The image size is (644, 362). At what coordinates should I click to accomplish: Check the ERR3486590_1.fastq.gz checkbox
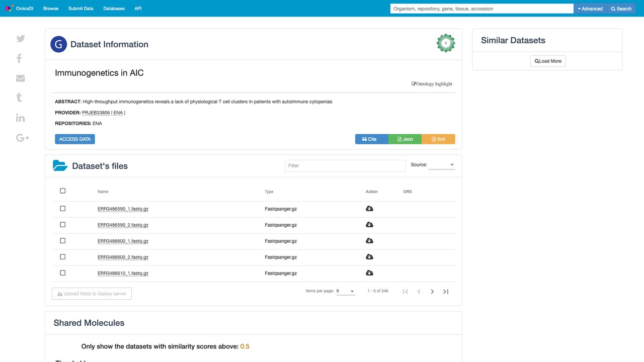(x=63, y=208)
